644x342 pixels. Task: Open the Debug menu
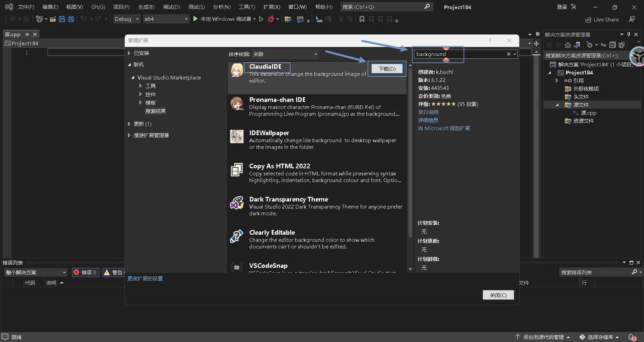click(x=171, y=7)
